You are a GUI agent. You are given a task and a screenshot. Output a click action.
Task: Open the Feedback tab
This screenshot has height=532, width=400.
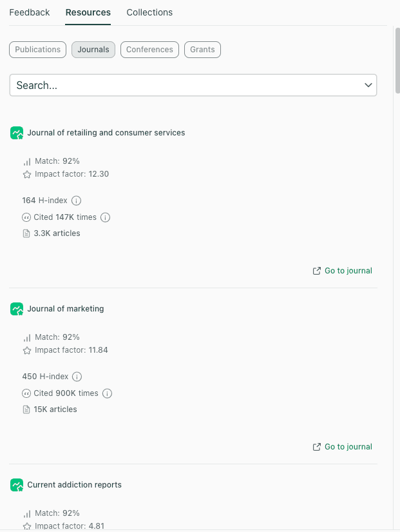(29, 12)
